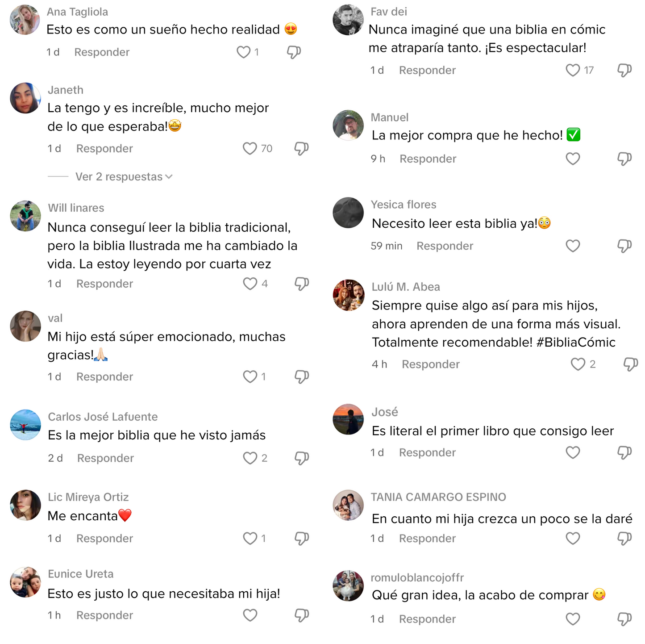645x644 pixels.
Task: Open the #BibliaCómic hashtag
Action: [x=576, y=343]
